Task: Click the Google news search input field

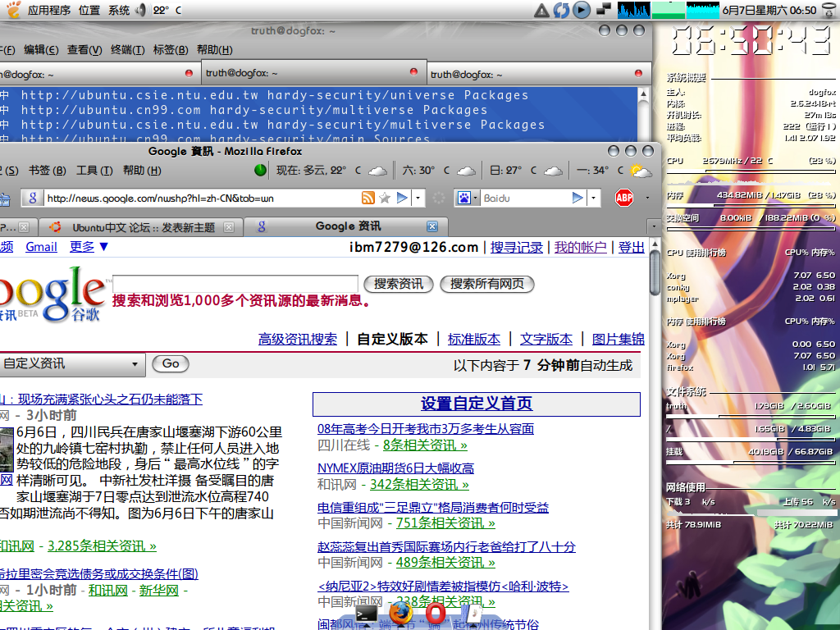Action: [235, 283]
